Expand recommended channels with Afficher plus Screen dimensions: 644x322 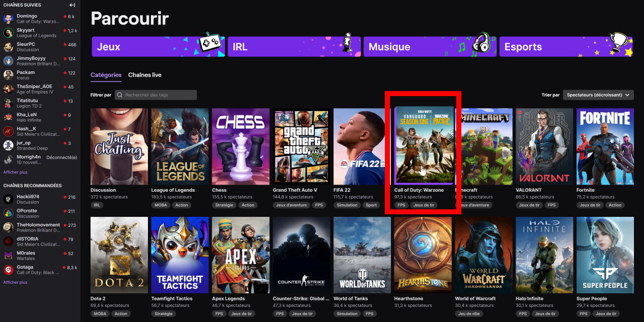[15, 282]
